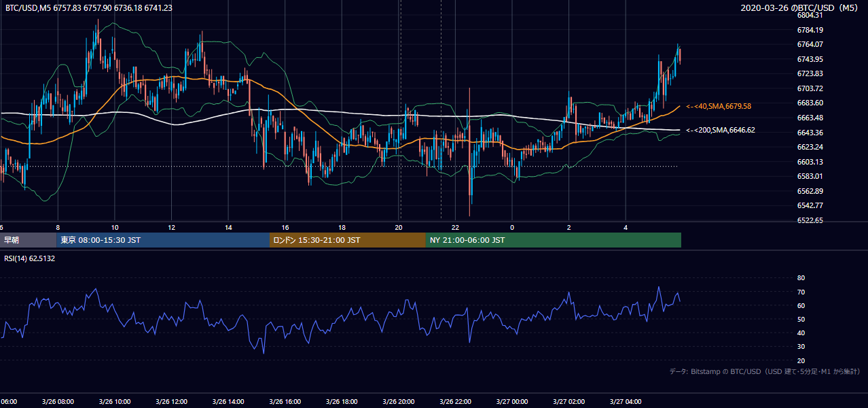868x408 pixels.
Task: Click the bottom date label 3/26 20:00
Action: click(x=399, y=402)
